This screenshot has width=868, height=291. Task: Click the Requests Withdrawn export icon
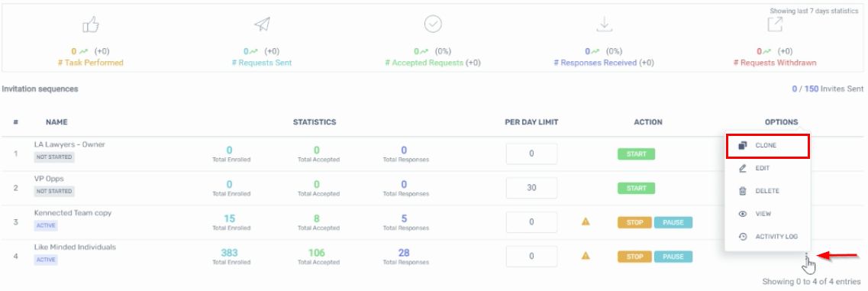pyautogui.click(x=775, y=24)
